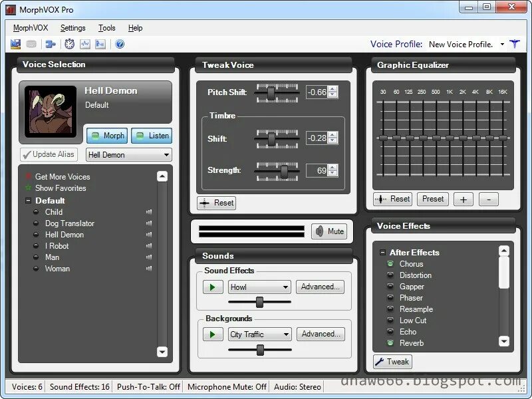This screenshot has height=399, width=532.
Task: Toggle the Morph button
Action: click(x=107, y=136)
